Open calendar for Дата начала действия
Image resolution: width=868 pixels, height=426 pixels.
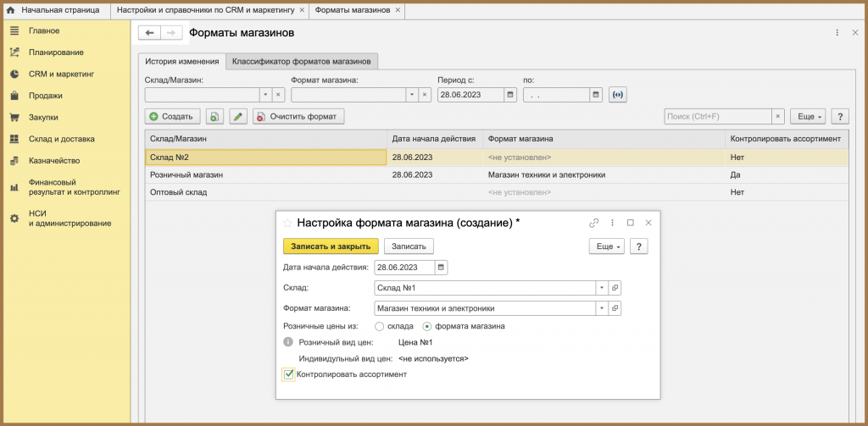[441, 268]
